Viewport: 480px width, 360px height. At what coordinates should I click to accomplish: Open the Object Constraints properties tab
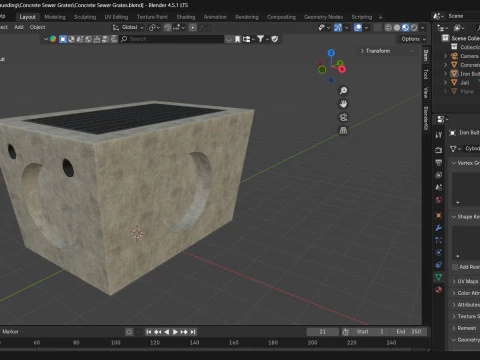(x=439, y=265)
